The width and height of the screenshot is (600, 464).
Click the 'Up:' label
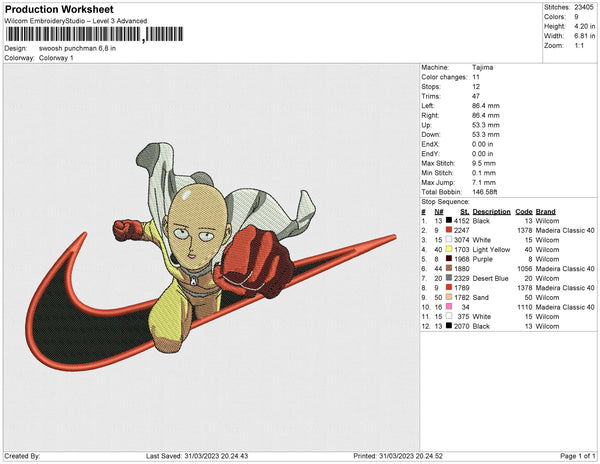[426, 125]
